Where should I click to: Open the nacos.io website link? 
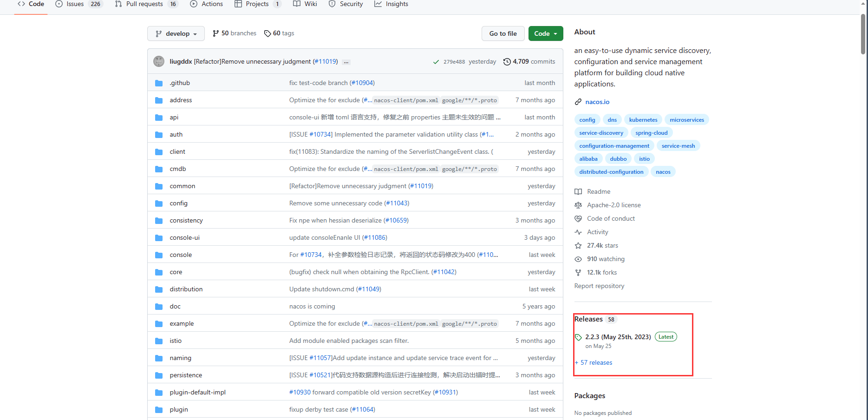597,102
